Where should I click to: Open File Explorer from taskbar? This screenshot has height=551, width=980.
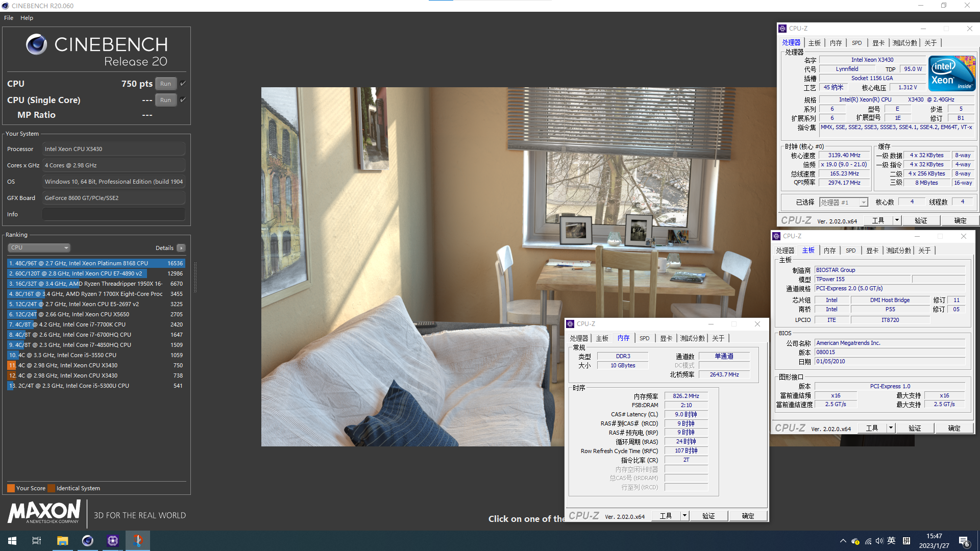tap(62, 541)
